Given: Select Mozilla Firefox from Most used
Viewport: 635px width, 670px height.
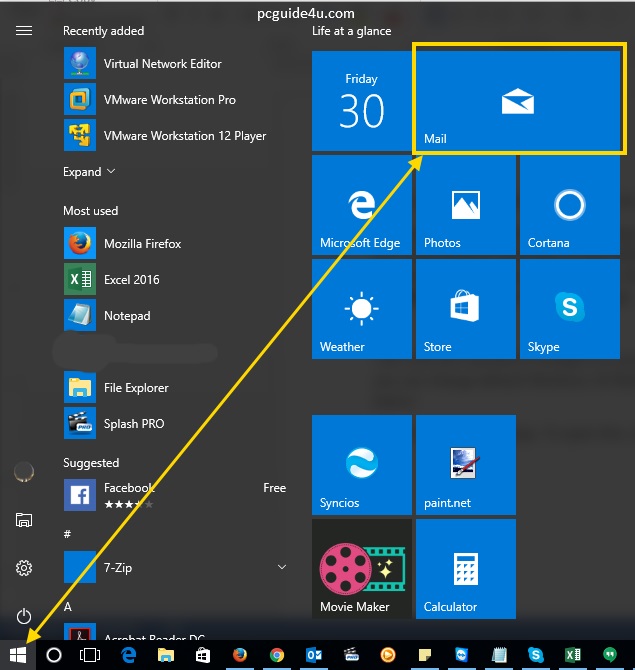Looking at the screenshot, I should [144, 244].
